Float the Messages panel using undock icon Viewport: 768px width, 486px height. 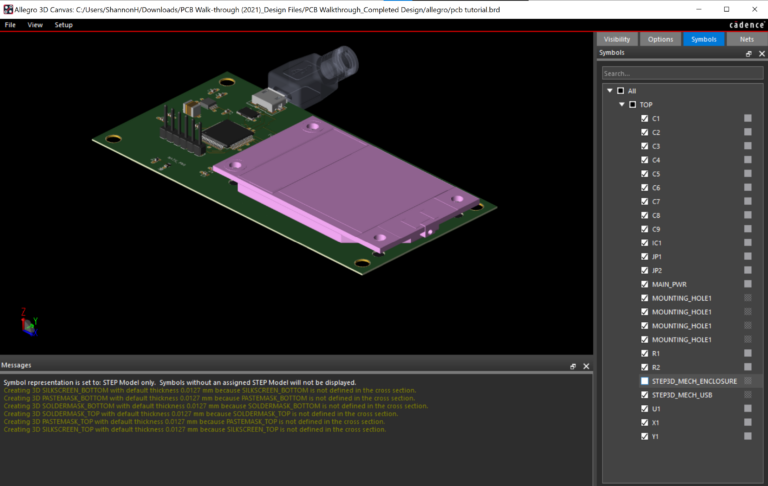click(x=573, y=366)
